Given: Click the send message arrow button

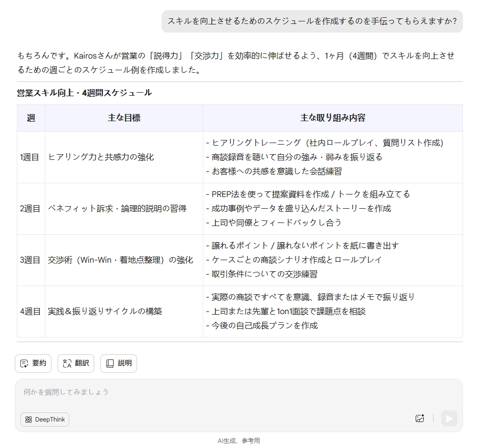Looking at the screenshot, I should point(449,418).
